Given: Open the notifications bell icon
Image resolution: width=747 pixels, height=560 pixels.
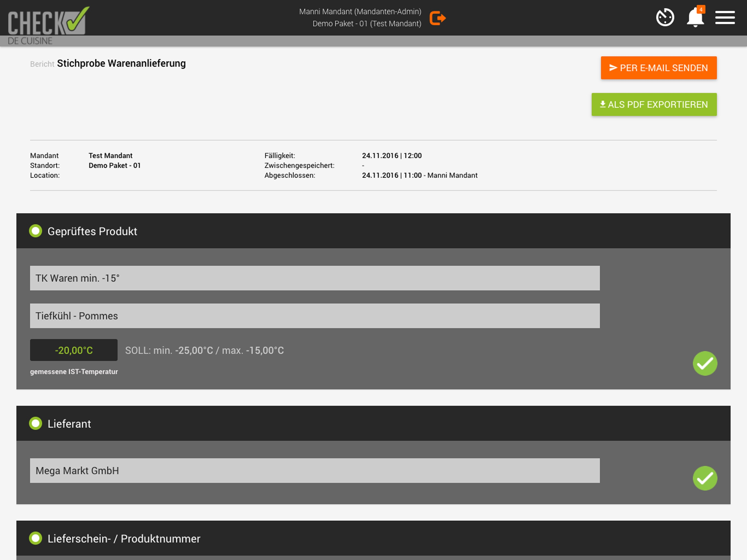Looking at the screenshot, I should (695, 17).
